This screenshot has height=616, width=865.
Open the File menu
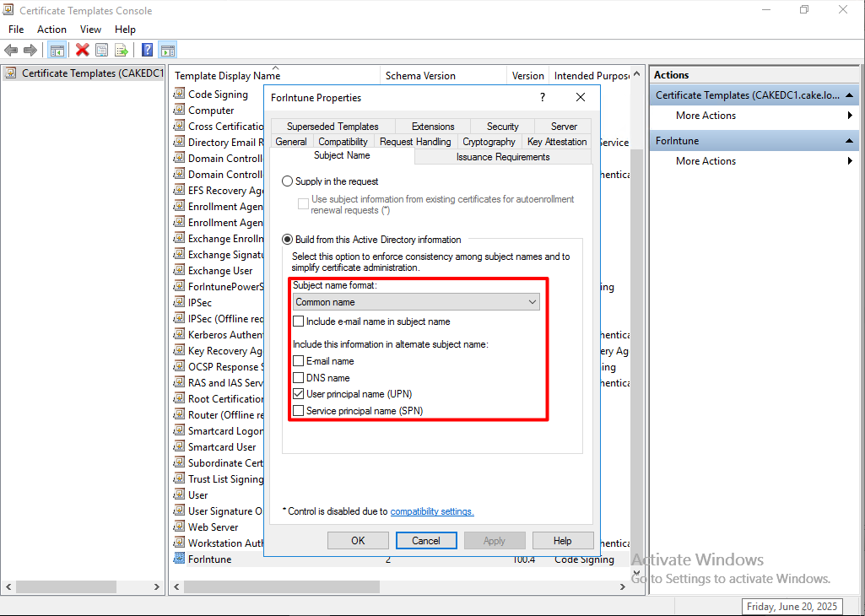[x=16, y=30]
